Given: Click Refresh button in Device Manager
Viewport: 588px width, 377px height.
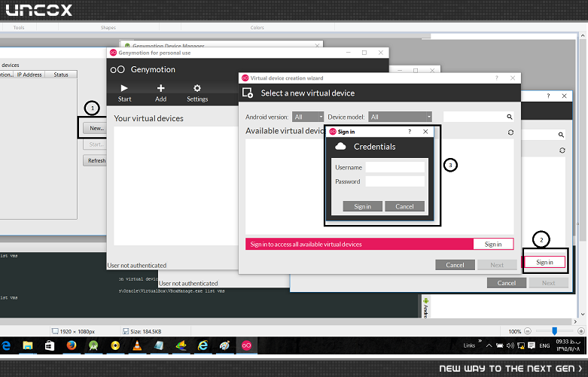Looking at the screenshot, I should (96, 160).
